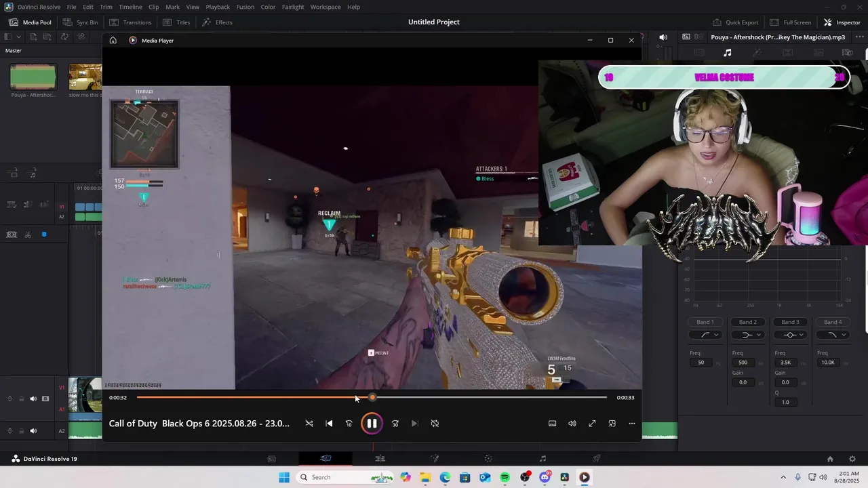Select the Audio tab in Inspector
868x488 pixels.
click(x=727, y=52)
